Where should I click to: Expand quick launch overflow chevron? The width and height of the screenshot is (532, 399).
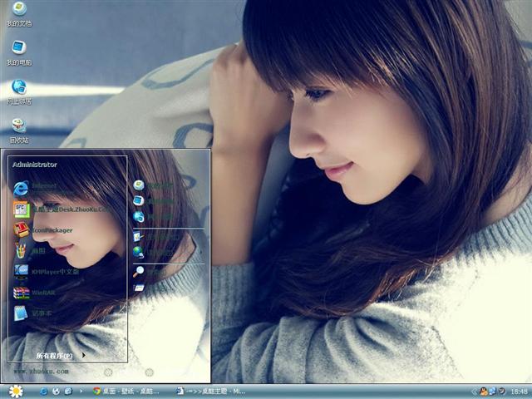pos(81,392)
